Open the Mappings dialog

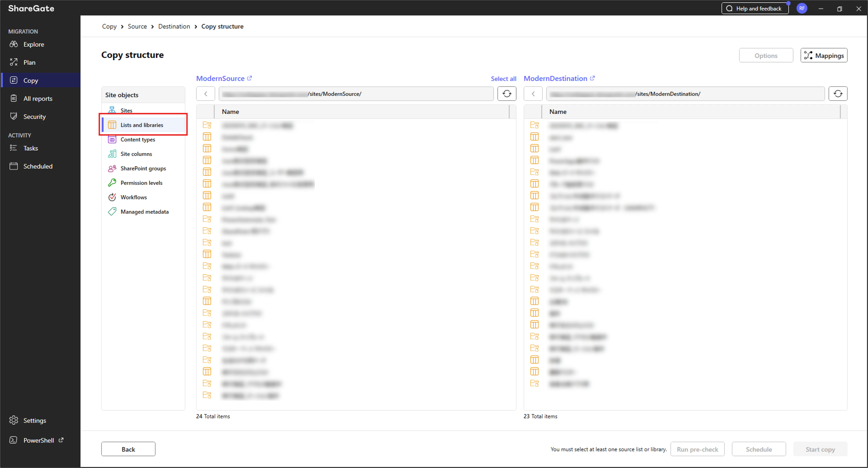point(824,56)
